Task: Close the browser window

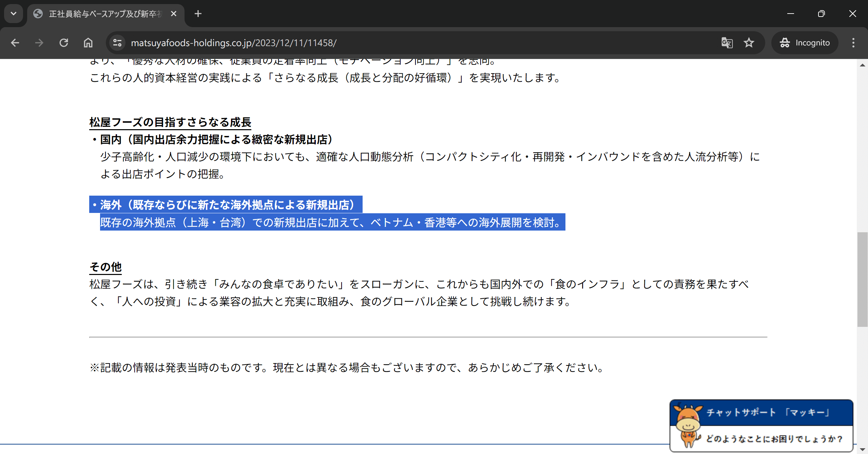Action: tap(852, 14)
